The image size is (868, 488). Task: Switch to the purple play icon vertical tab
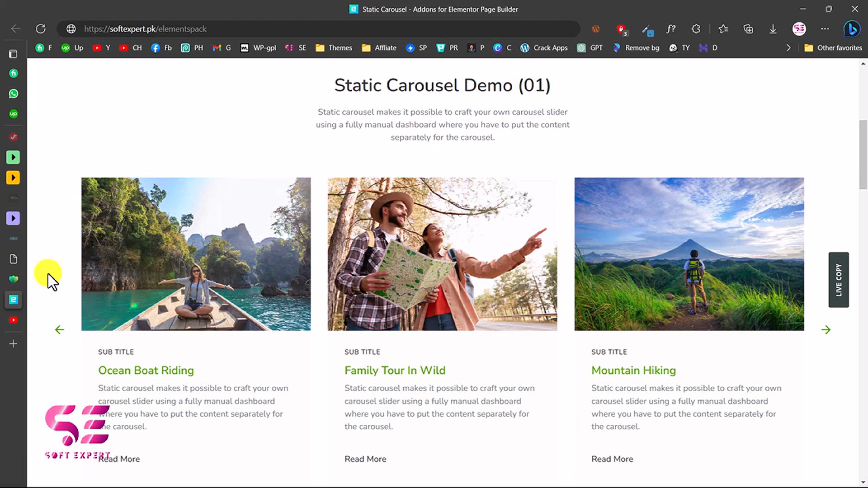tap(13, 218)
